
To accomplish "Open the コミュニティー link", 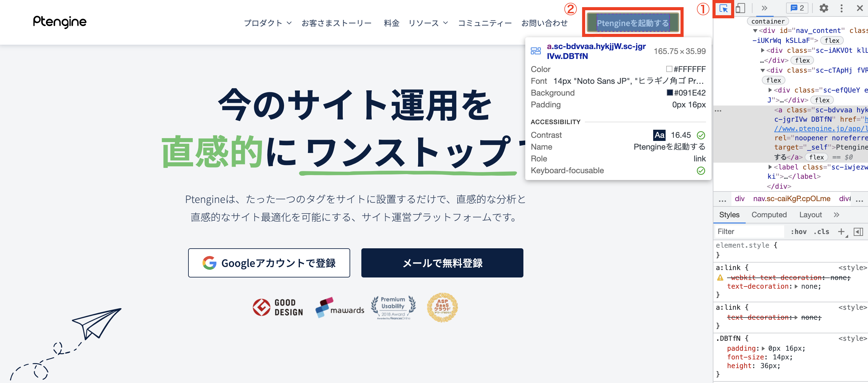I will coord(485,23).
